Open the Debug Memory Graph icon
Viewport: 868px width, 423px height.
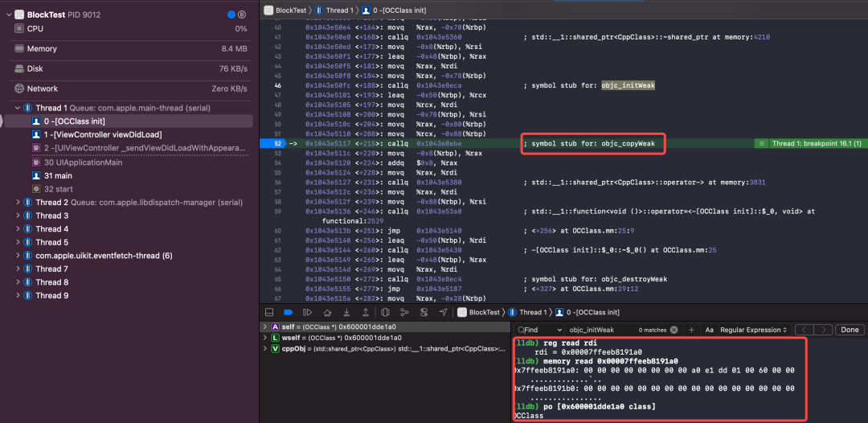404,312
